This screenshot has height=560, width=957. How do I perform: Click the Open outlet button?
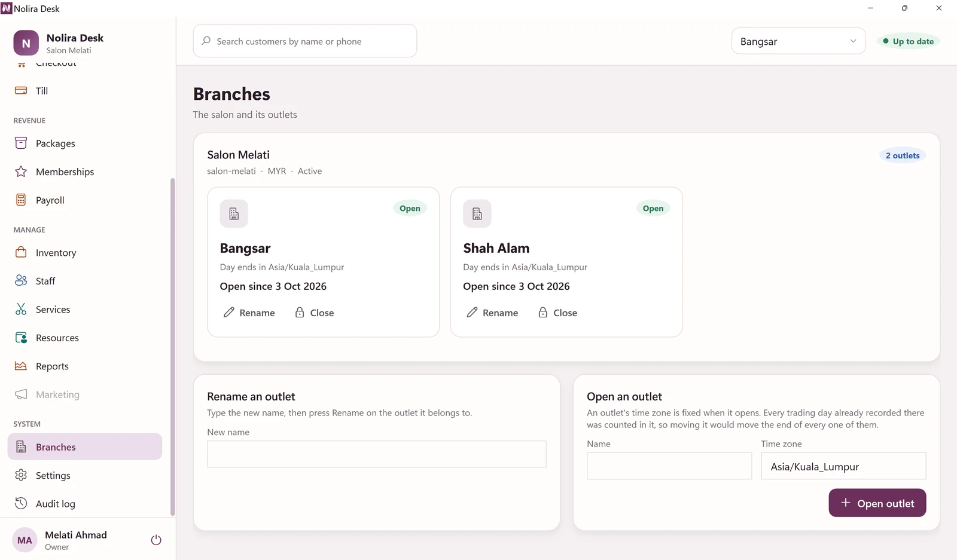point(877,503)
